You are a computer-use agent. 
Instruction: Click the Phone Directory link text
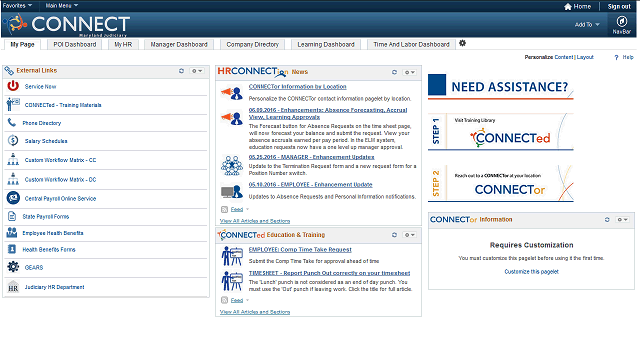(x=42, y=123)
